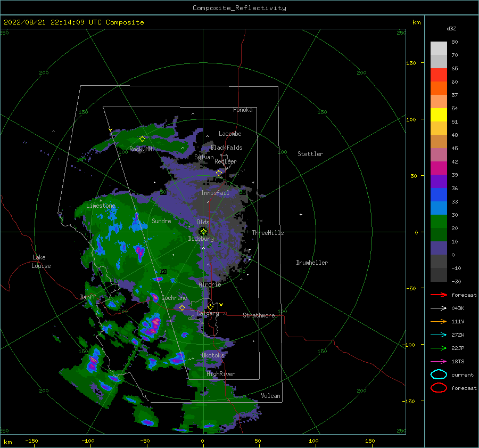479x448 pixels.
Task: Select the bright green swatch below 30 label
Action: [439, 222]
